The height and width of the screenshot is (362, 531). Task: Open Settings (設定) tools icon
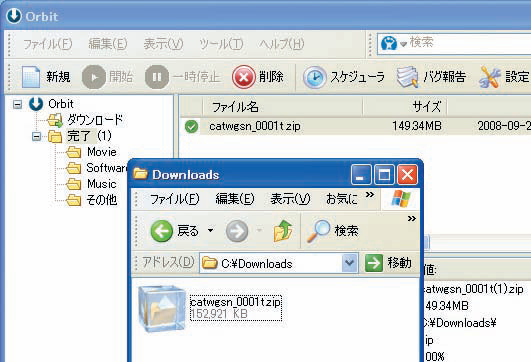(x=490, y=77)
